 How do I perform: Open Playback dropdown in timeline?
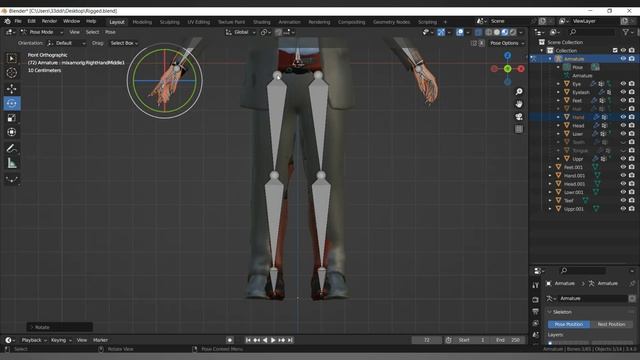[x=34, y=340]
